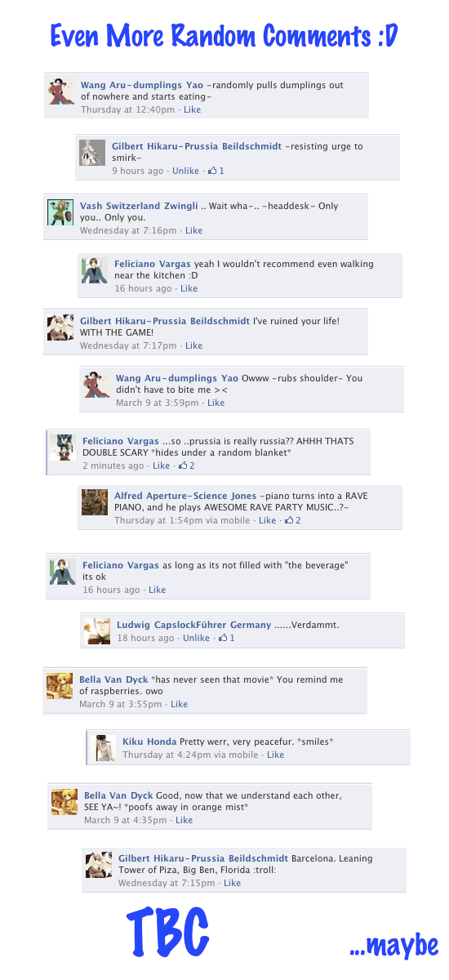The width and height of the screenshot is (449, 980).
Task: Click thumbs-up icon on Gilbert's smirk comment
Action: (212, 171)
